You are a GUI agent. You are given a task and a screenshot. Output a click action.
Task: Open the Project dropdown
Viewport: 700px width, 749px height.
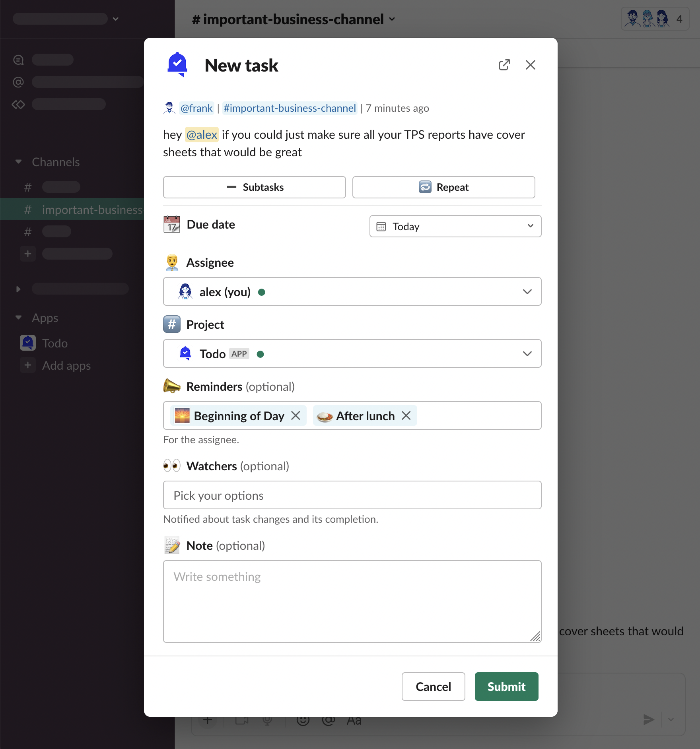pyautogui.click(x=352, y=353)
